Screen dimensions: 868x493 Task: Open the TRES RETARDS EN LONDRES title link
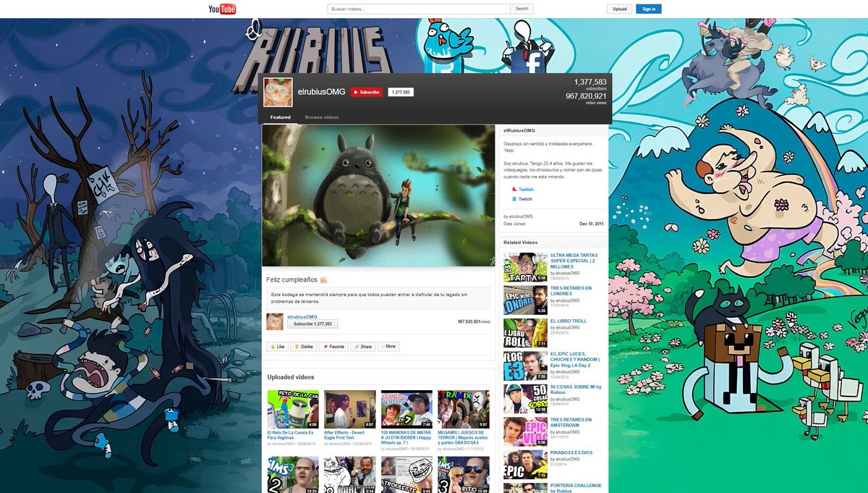(x=571, y=291)
